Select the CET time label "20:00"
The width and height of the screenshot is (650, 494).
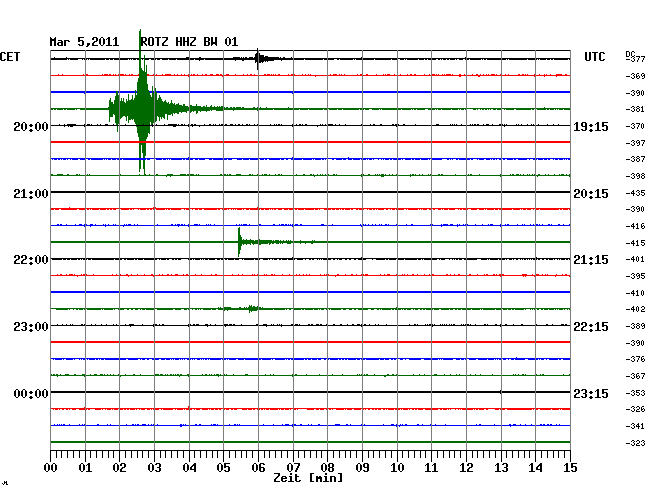click(x=31, y=126)
